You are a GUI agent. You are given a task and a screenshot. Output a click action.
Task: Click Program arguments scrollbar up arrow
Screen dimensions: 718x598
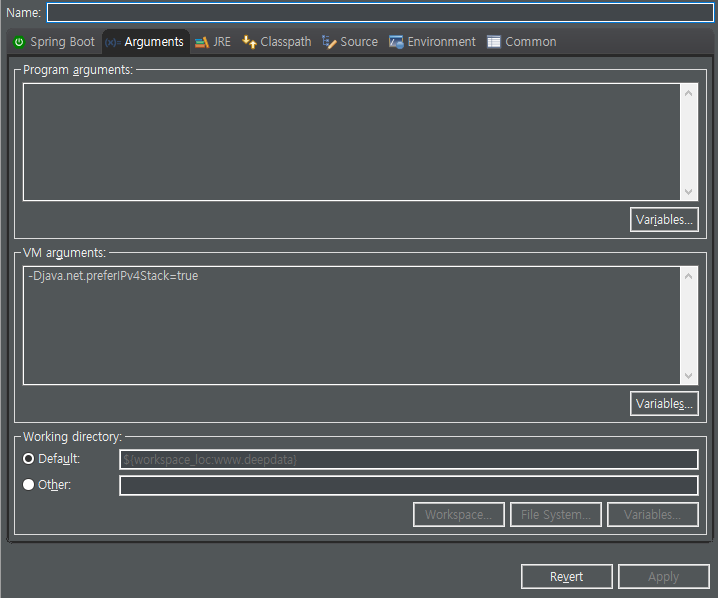pyautogui.click(x=688, y=93)
